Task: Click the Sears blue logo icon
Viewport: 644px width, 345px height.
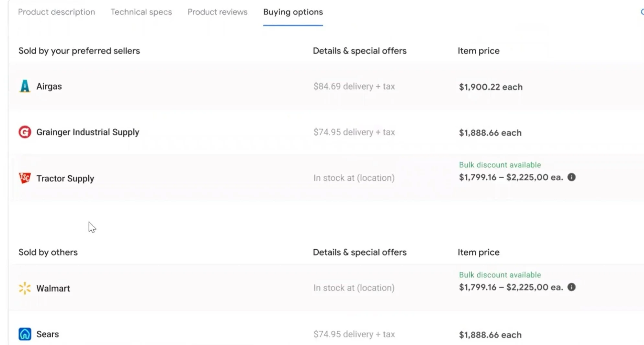Action: [x=25, y=334]
